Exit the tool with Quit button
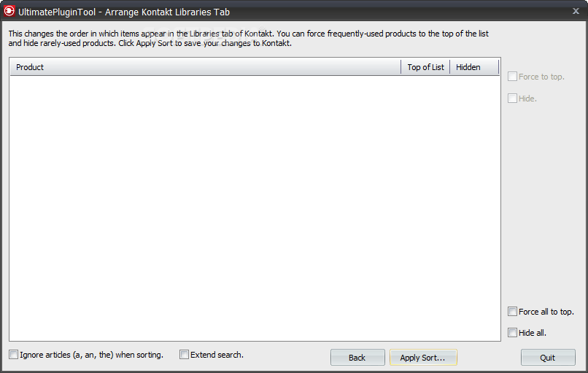 pyautogui.click(x=548, y=357)
